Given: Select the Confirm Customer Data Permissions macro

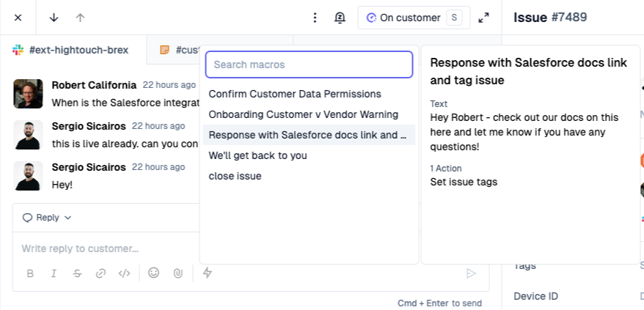Looking at the screenshot, I should pos(295,94).
